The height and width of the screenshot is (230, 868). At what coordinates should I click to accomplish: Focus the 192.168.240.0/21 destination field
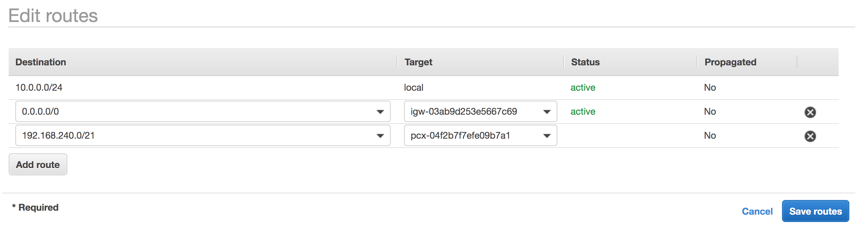tap(203, 135)
